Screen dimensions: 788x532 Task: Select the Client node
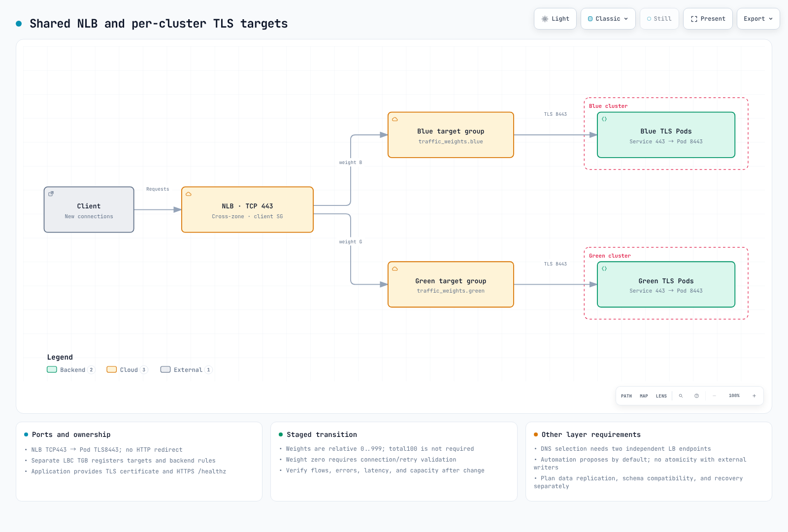click(x=89, y=210)
